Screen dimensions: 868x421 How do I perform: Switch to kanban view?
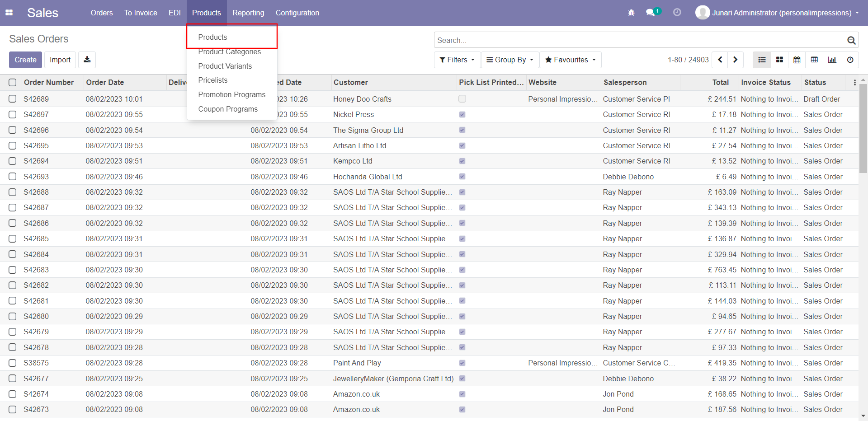click(779, 60)
